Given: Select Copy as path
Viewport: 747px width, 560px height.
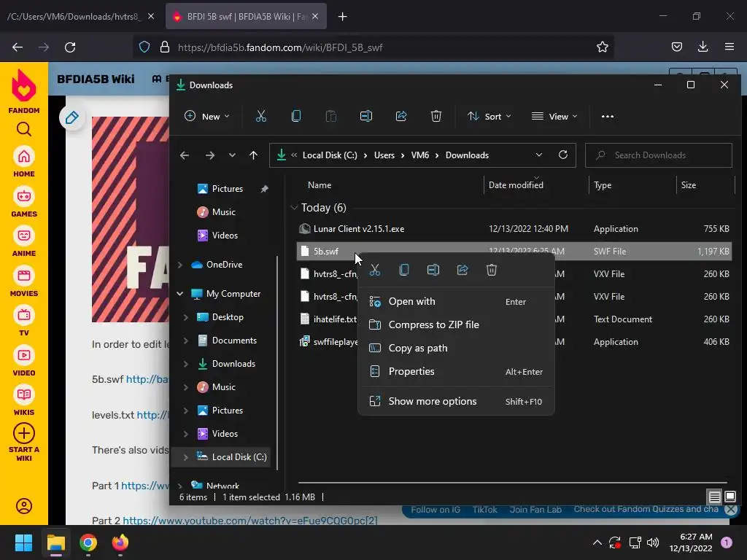Looking at the screenshot, I should point(456,348).
